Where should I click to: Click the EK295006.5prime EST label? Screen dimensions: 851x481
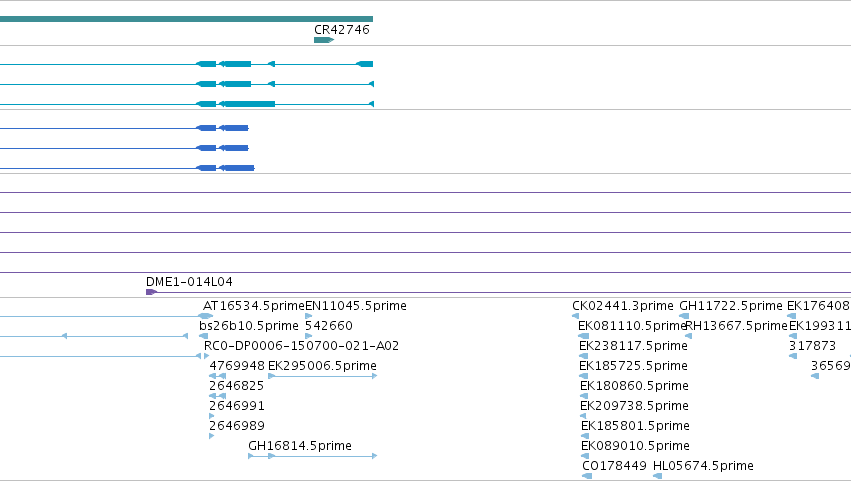click(x=322, y=366)
